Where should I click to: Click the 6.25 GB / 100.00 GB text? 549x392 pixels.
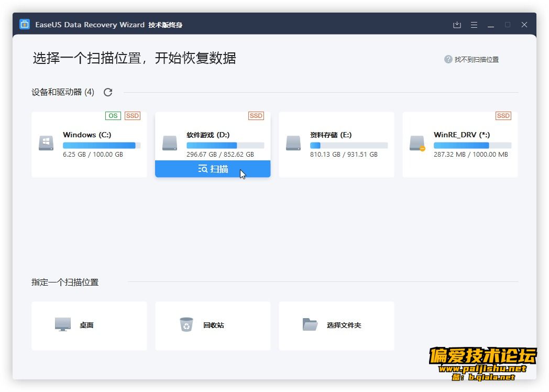tap(93, 155)
